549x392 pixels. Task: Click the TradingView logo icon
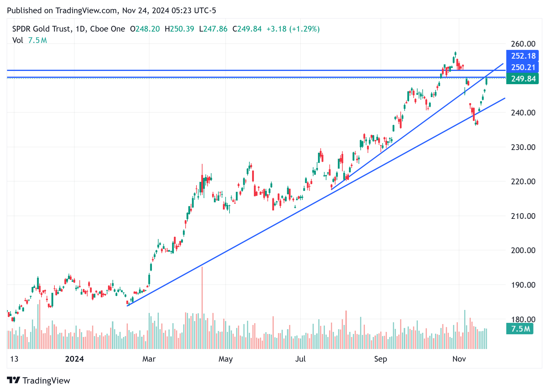[14, 380]
